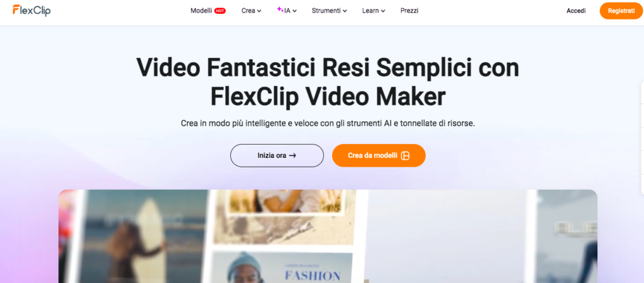Click the orange Registrati button
This screenshot has height=283, width=644.
621,11
